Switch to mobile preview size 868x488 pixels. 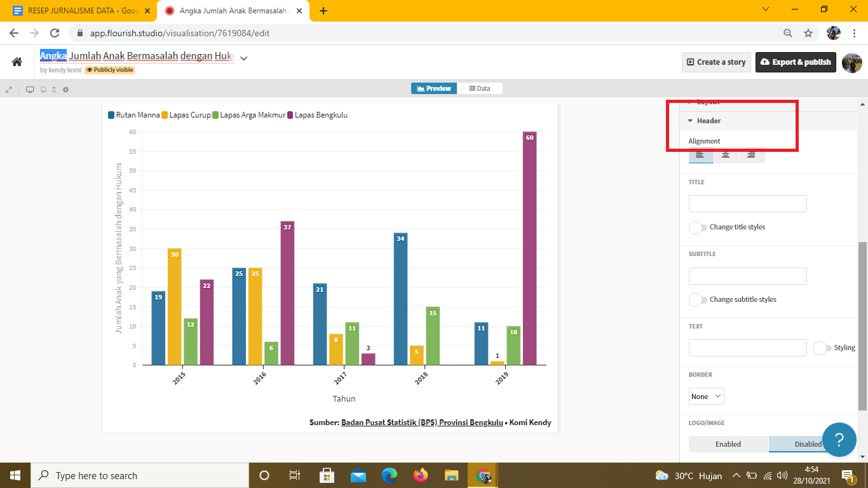coord(54,90)
